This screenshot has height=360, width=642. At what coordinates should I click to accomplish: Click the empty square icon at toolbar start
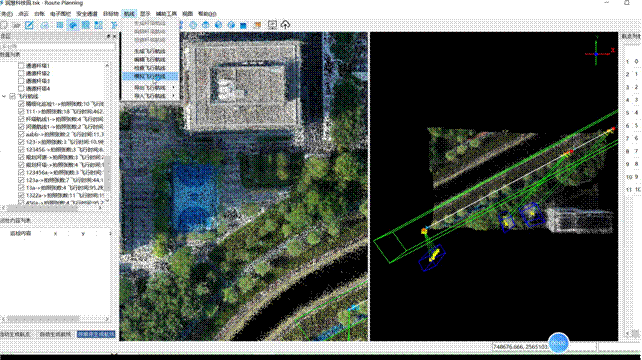(4, 25)
